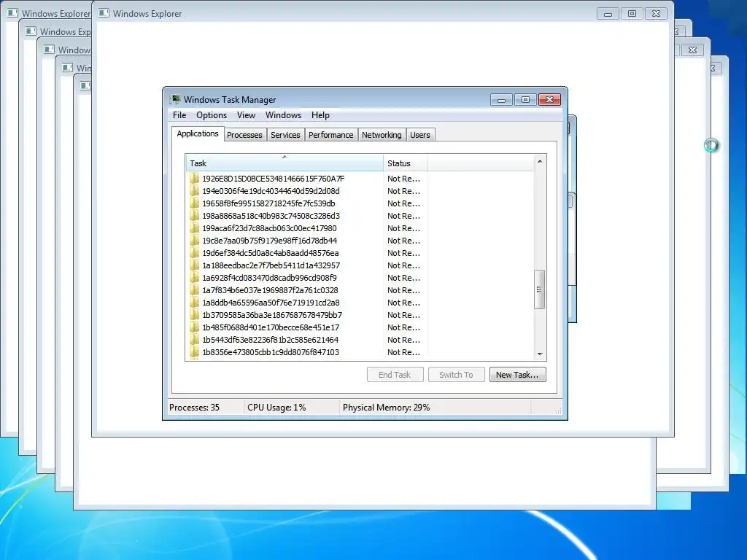Select task 19c8e7aa09b75f9179e98ff16d78db44
This screenshot has height=560, width=747.
[x=269, y=241]
